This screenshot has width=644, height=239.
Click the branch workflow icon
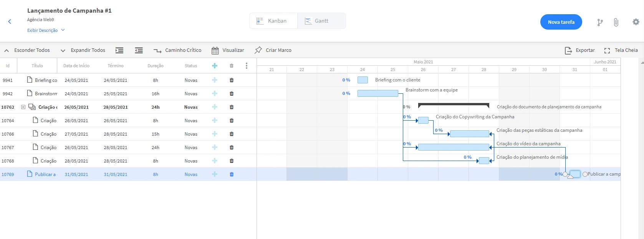[600, 22]
